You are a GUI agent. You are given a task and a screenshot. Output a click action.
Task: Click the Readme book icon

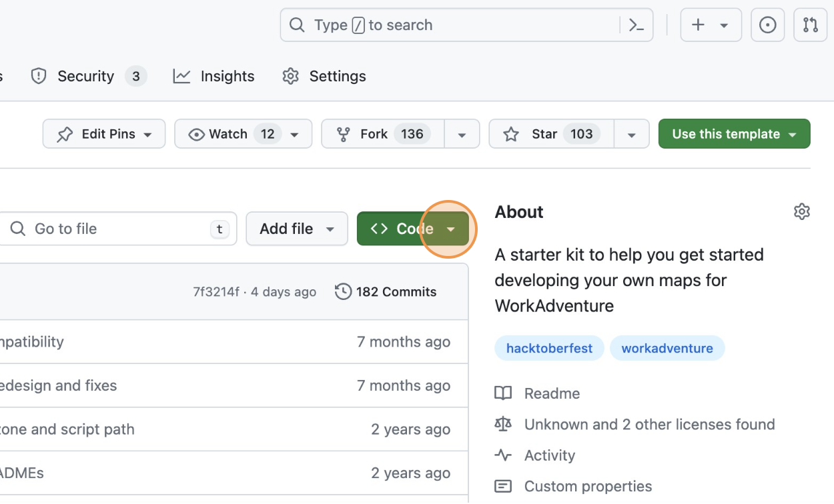(503, 393)
